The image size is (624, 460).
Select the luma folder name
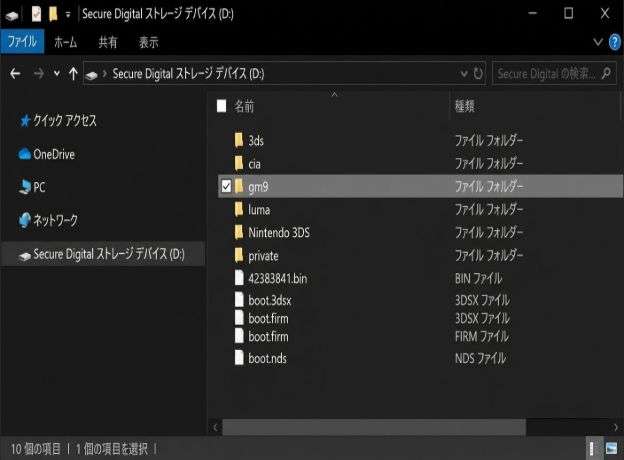point(259,210)
